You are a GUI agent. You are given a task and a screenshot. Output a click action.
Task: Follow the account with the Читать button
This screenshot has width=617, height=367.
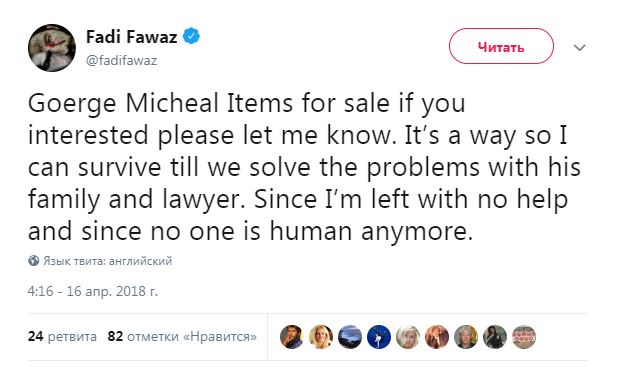(501, 46)
